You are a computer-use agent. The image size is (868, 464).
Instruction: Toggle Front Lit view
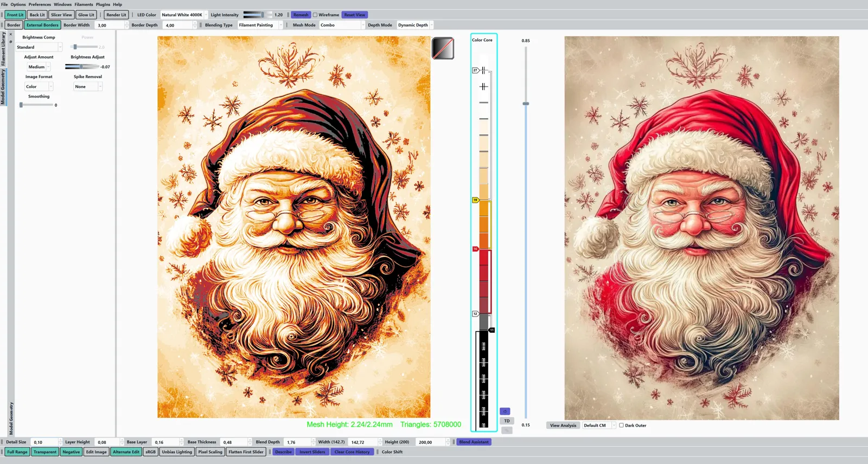coord(15,15)
